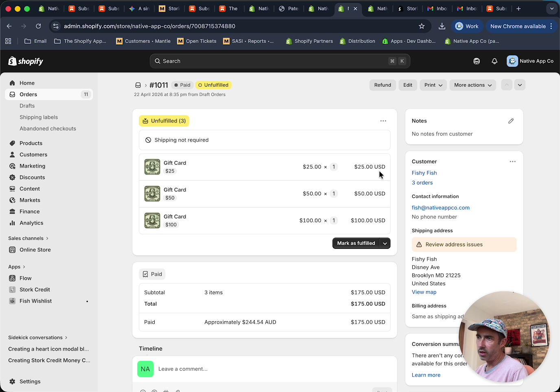
Task: Open the Fish Wishlist app
Action: coord(35,301)
